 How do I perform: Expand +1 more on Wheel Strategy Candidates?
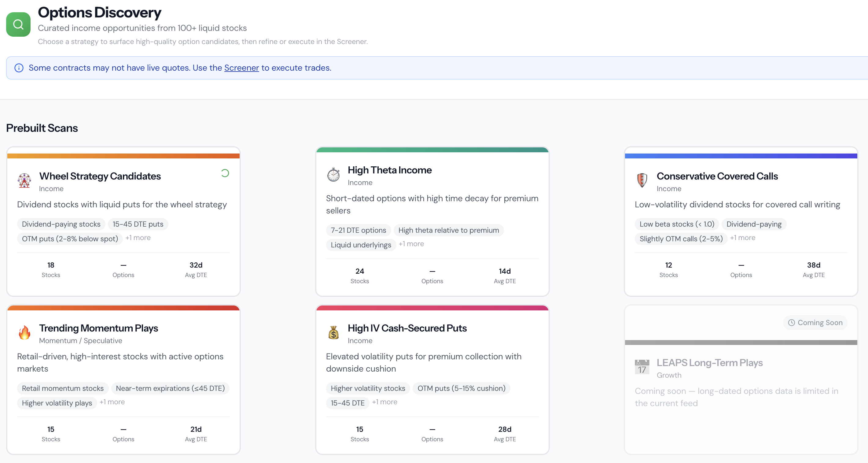click(x=138, y=237)
